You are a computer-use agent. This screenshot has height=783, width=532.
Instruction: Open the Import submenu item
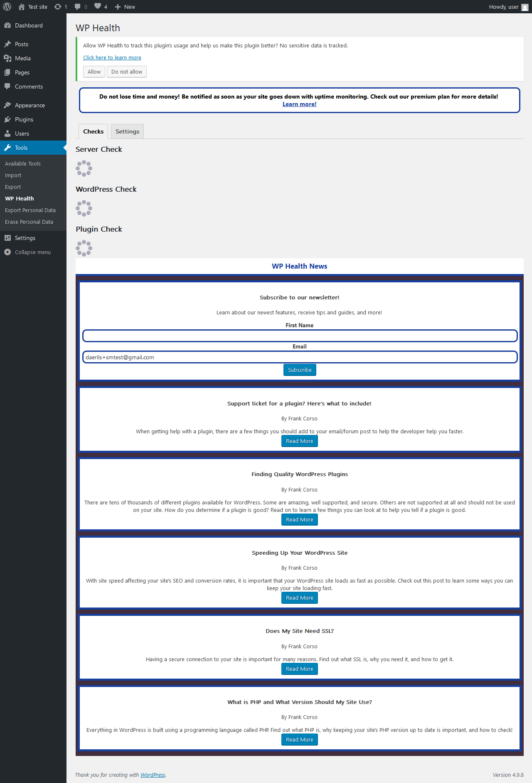(x=13, y=175)
